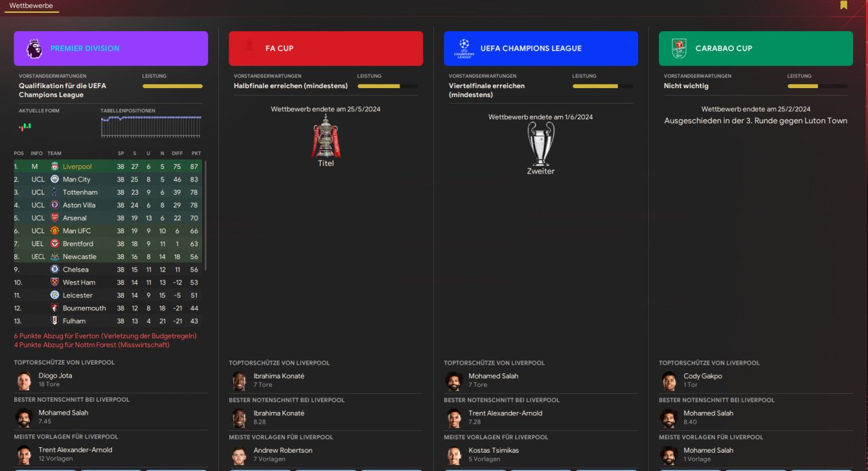
Task: Click the league table scrollbar
Action: click(x=205, y=216)
